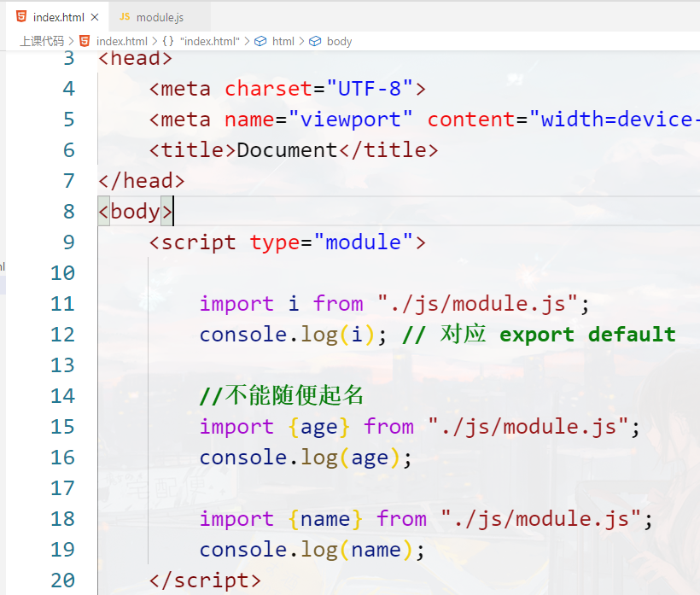Click line number 3 in the gutter

pyautogui.click(x=69, y=58)
